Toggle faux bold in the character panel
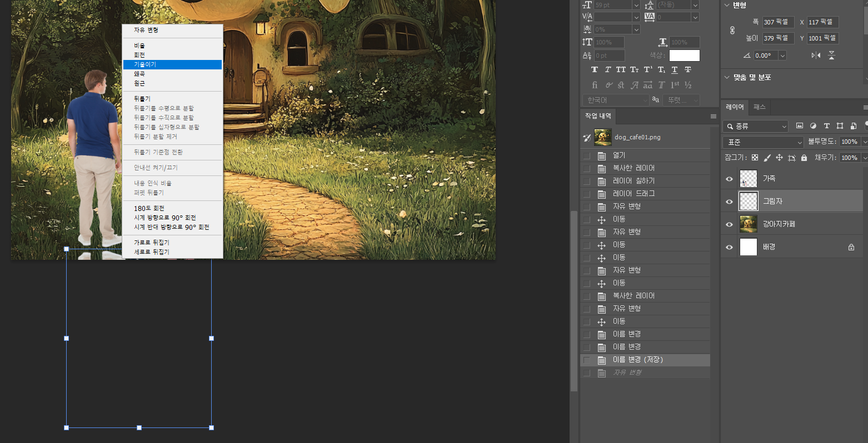The height and width of the screenshot is (443, 868). pyautogui.click(x=595, y=69)
